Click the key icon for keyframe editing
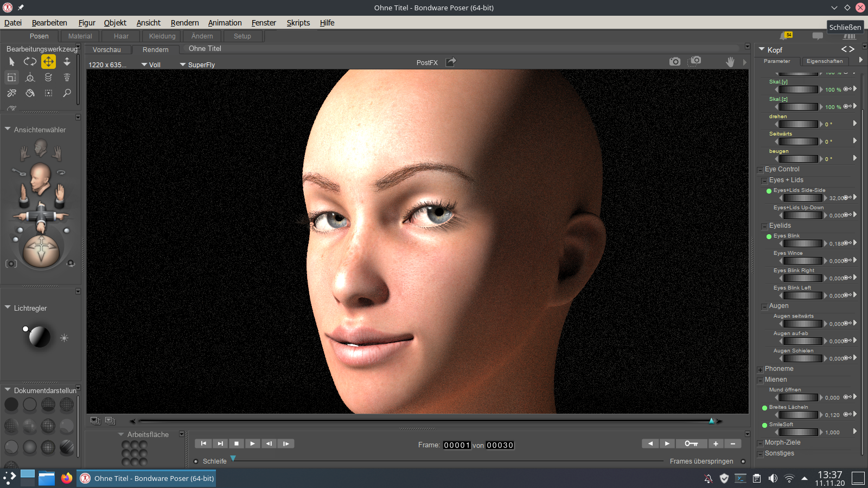 (691, 444)
